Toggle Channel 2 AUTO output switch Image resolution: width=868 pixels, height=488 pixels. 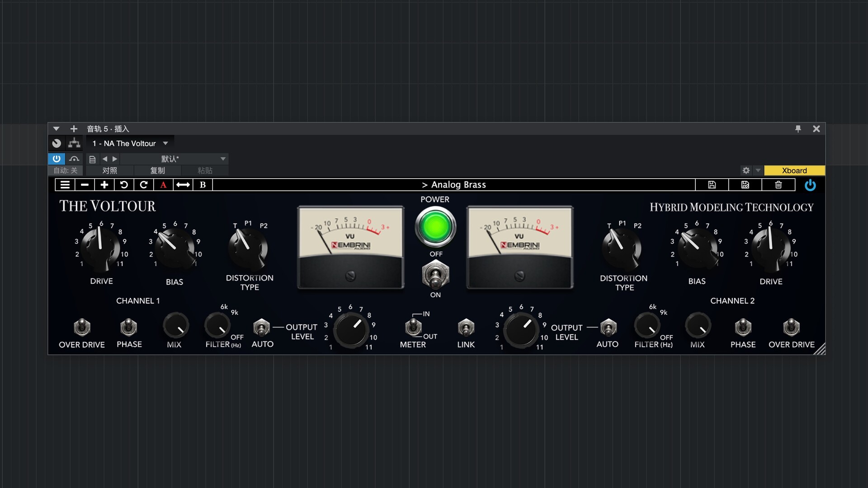pyautogui.click(x=609, y=327)
